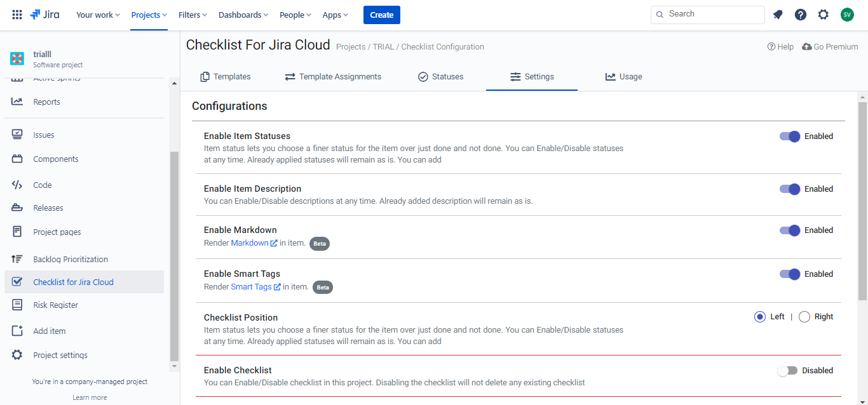Open the Jira settings gear icon

pyautogui.click(x=824, y=15)
